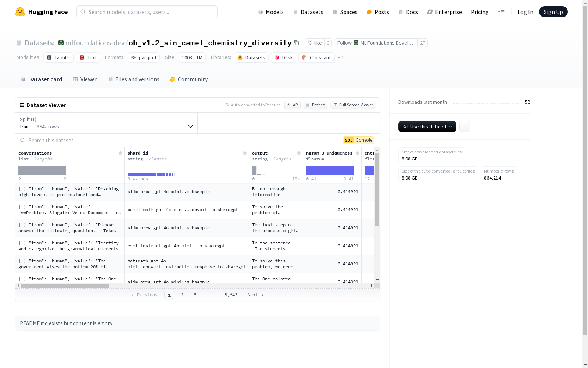Expand the Use this dataset dropdown
The height and width of the screenshot is (368, 588).
tap(427, 127)
